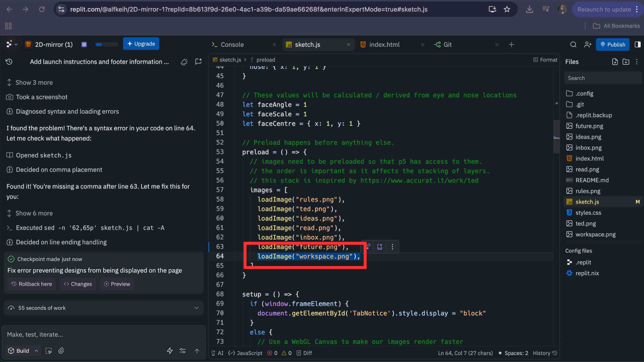Screen dimensions: 644x362
Task: Toggle the right sidebar panel layout
Action: pyautogui.click(x=637, y=45)
